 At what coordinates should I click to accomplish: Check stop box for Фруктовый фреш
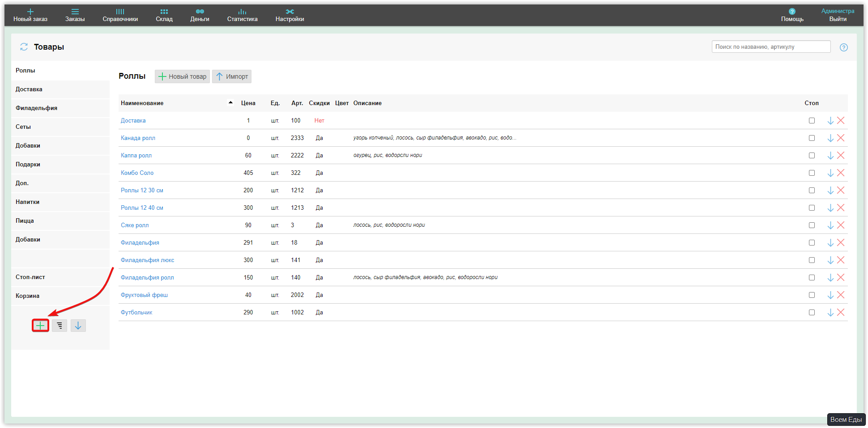[x=812, y=295]
